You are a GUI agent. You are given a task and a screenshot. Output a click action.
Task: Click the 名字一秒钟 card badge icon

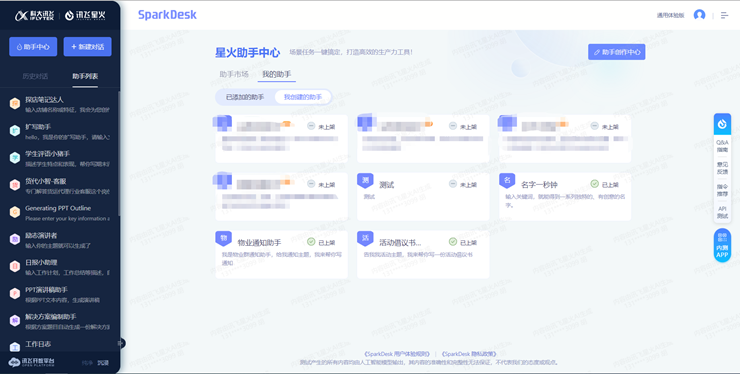(x=507, y=180)
